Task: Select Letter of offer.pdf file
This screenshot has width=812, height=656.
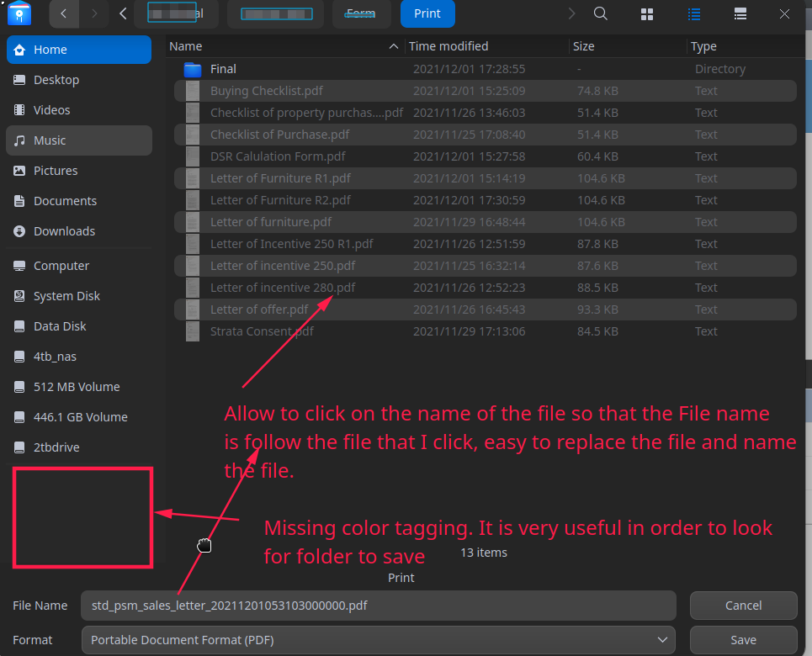Action: [259, 309]
